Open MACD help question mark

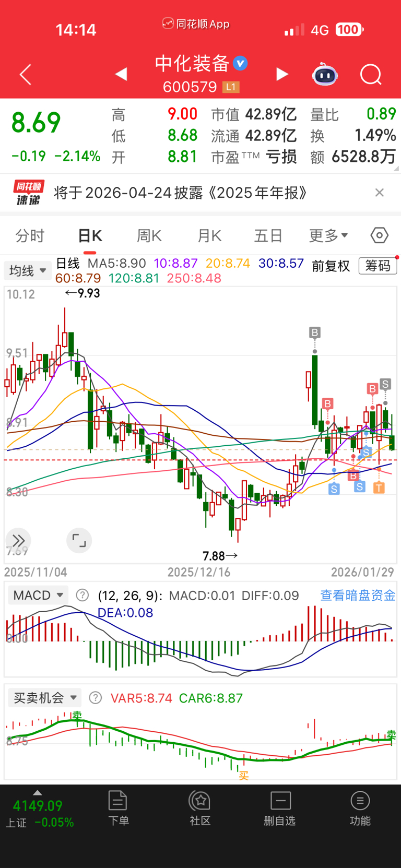click(82, 595)
